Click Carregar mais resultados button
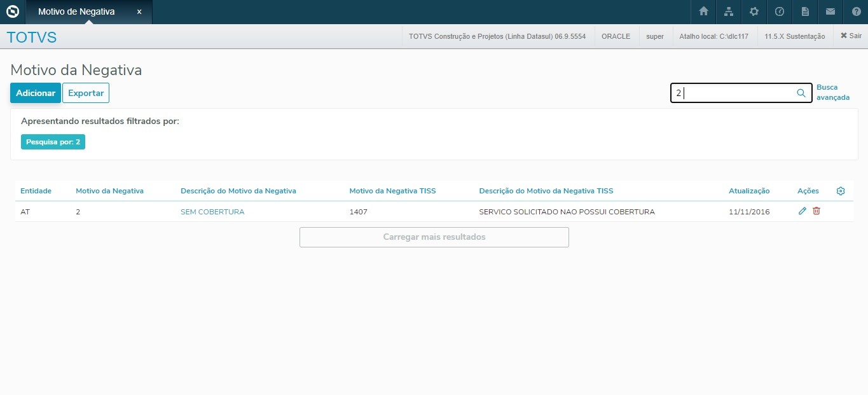The width and height of the screenshot is (868, 395). (434, 237)
